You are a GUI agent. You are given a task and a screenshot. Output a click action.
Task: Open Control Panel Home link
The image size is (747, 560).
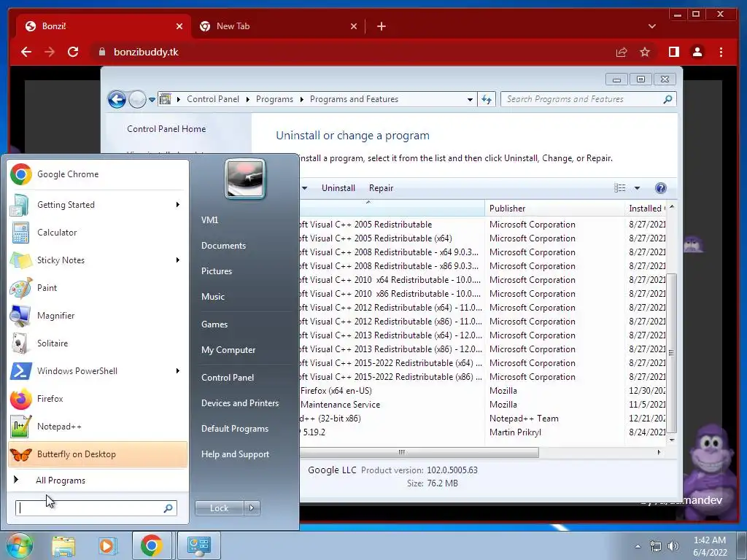click(166, 129)
